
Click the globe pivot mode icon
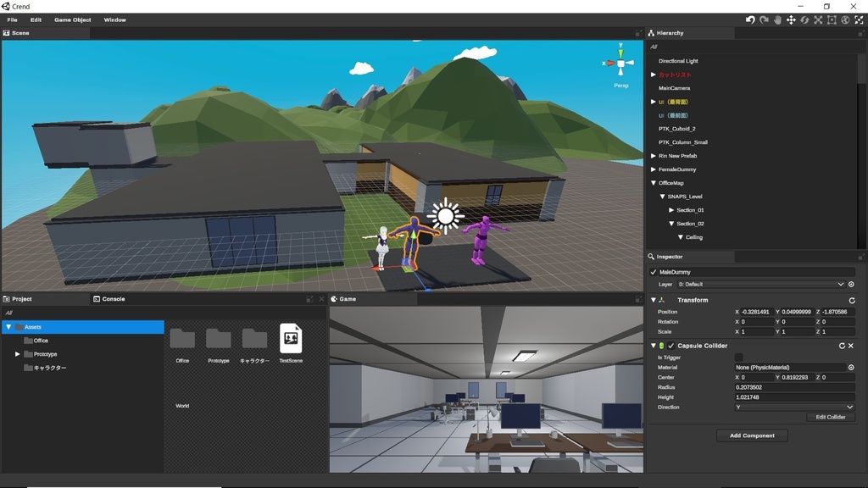click(845, 19)
